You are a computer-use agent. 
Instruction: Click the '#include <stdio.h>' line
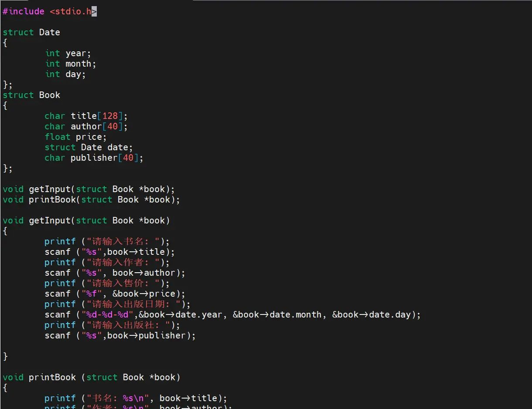click(x=50, y=11)
